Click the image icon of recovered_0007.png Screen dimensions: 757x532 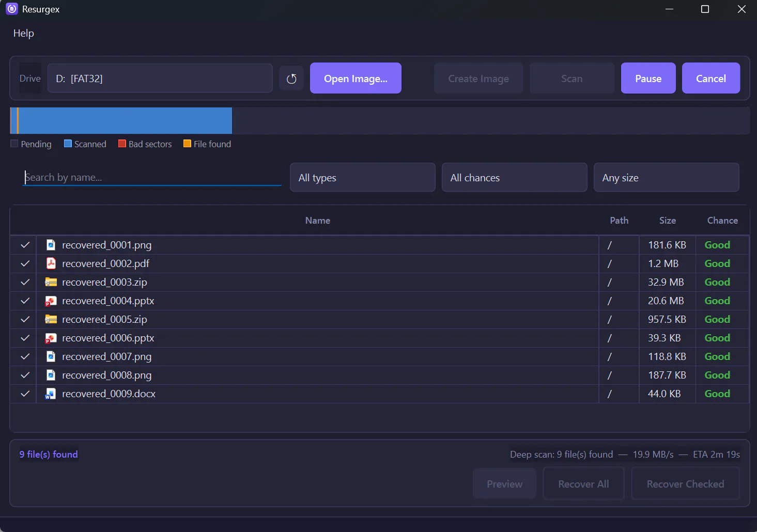point(51,356)
